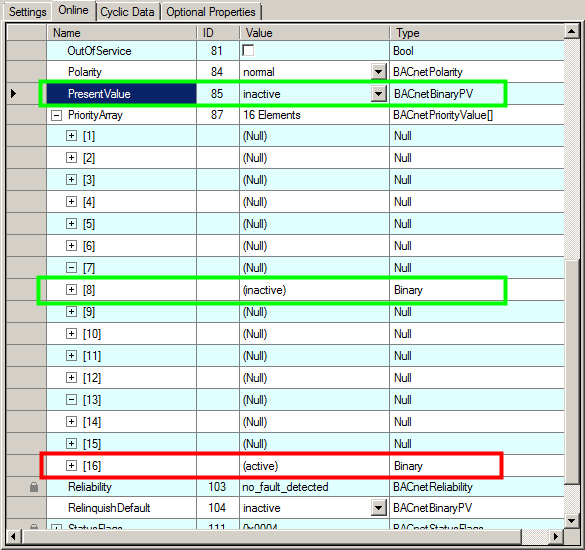Click the ID column header
Screen dimensions: 585x550
[x=218, y=33]
